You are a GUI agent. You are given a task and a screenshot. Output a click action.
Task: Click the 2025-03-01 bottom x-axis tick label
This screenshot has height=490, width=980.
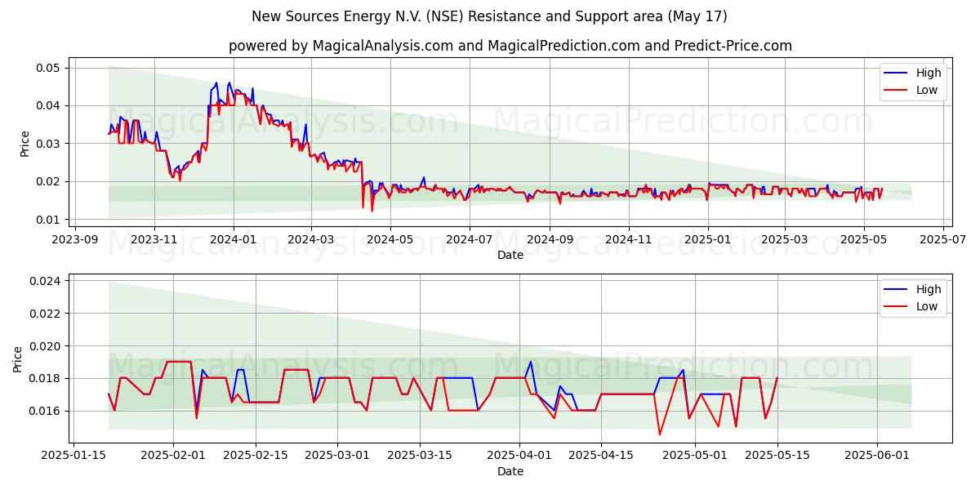337,455
